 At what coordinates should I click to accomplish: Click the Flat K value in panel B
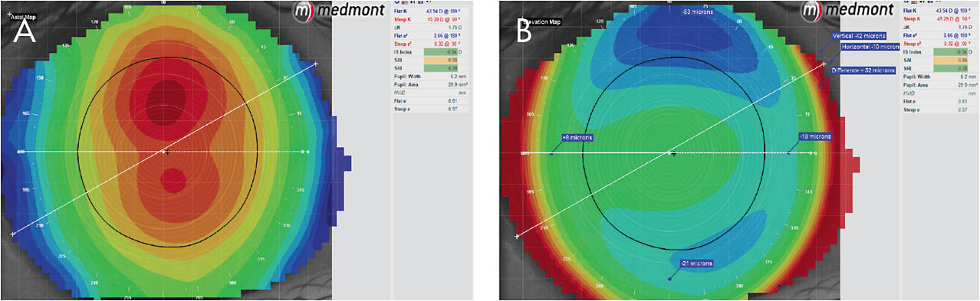click(953, 10)
